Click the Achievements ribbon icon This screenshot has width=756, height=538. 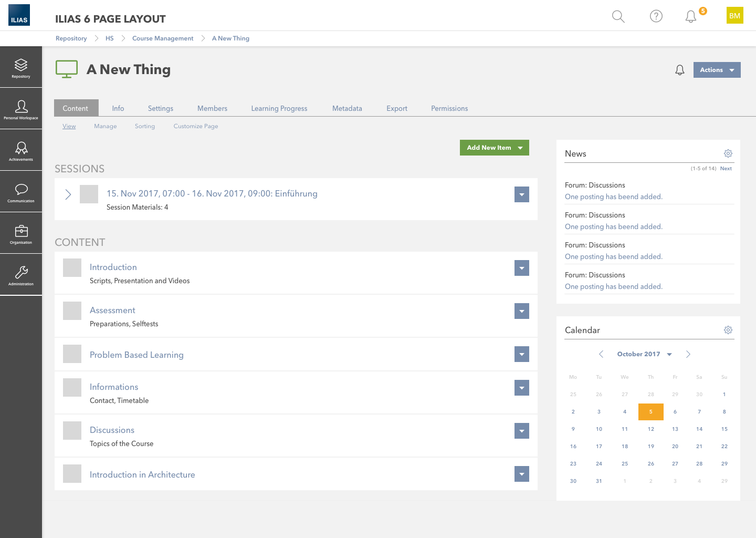pyautogui.click(x=21, y=150)
